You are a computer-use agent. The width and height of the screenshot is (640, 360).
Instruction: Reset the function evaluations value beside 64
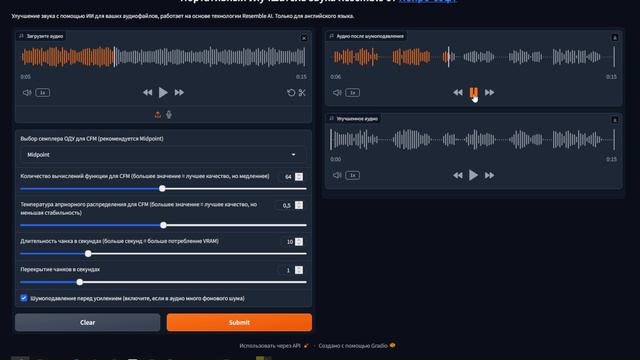[x=299, y=177]
